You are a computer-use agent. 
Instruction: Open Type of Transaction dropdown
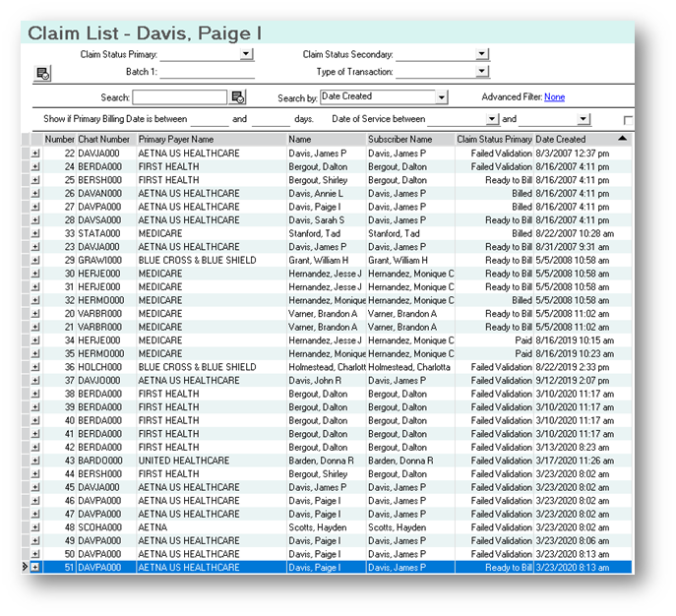481,72
